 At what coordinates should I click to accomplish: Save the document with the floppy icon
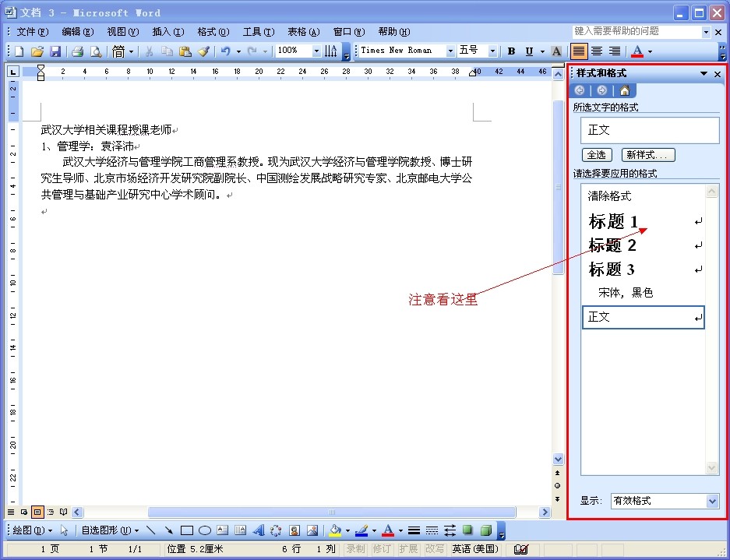[x=55, y=51]
